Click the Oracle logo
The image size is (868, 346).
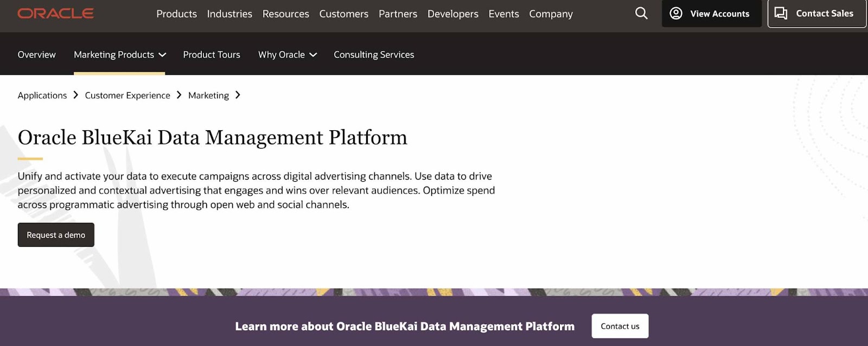[55, 14]
